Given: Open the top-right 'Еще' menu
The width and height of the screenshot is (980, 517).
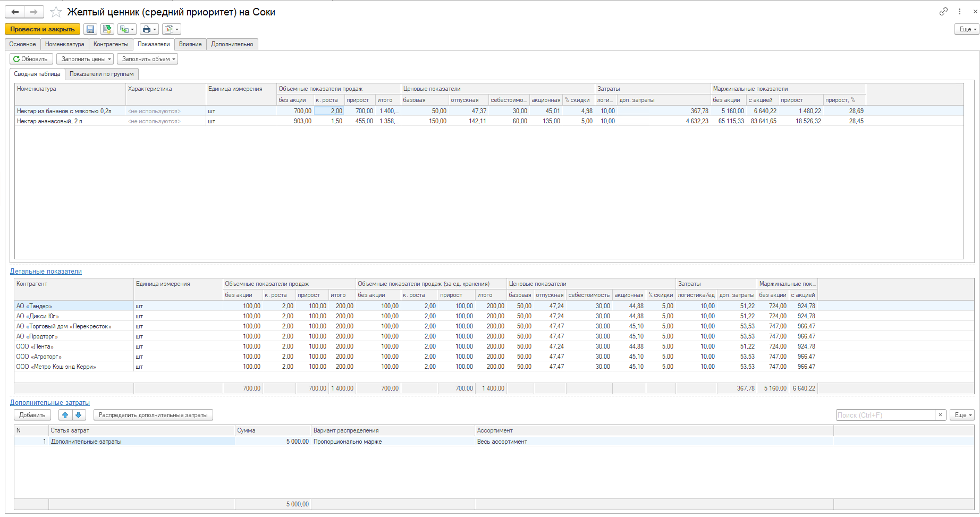Looking at the screenshot, I should (x=967, y=29).
